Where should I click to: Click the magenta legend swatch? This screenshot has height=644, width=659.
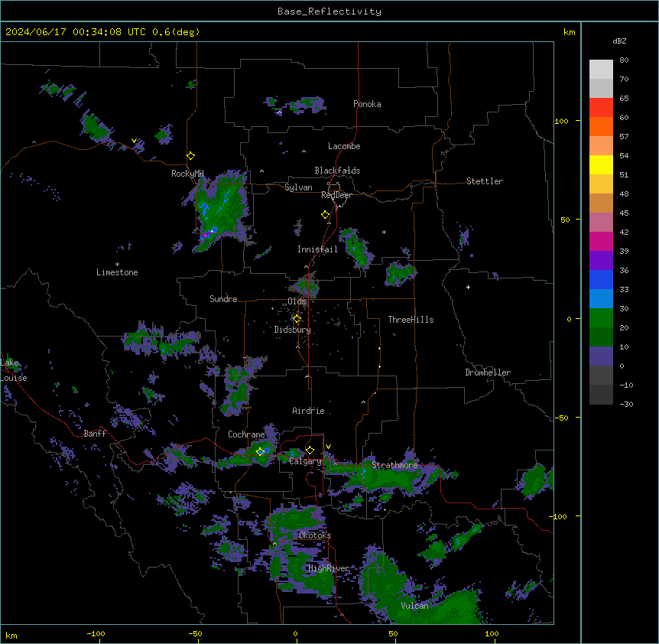point(601,241)
